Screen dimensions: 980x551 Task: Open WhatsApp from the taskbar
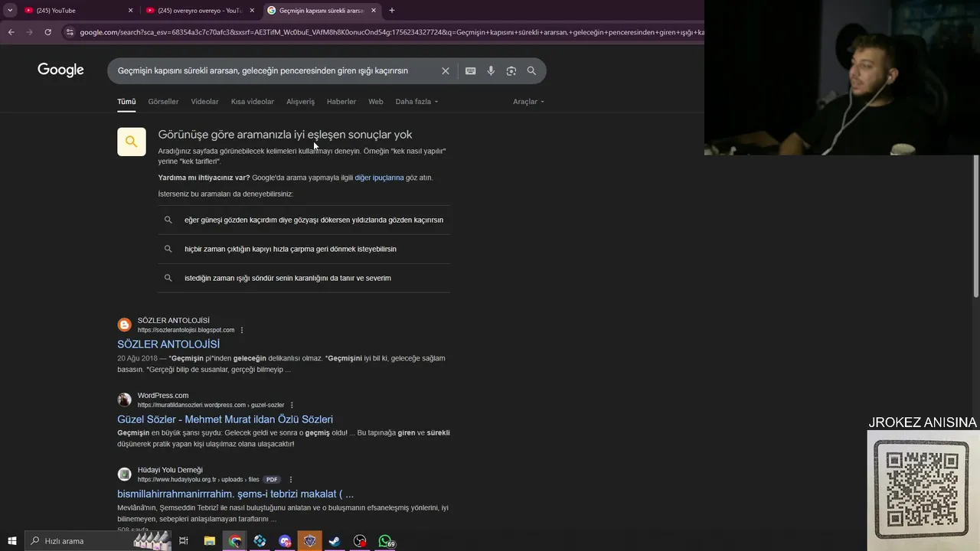tap(386, 541)
